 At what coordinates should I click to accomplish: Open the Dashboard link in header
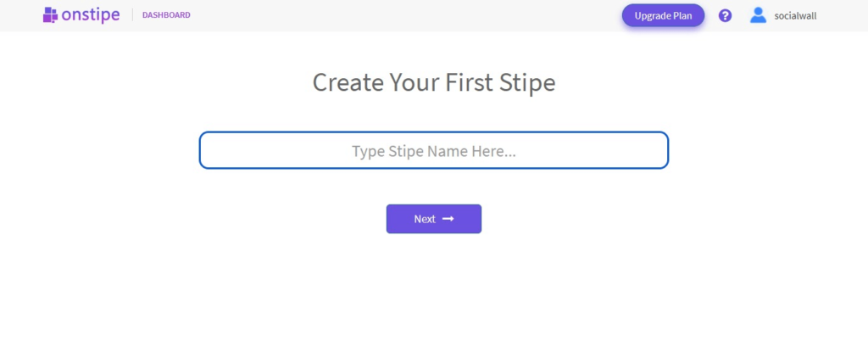(x=166, y=15)
